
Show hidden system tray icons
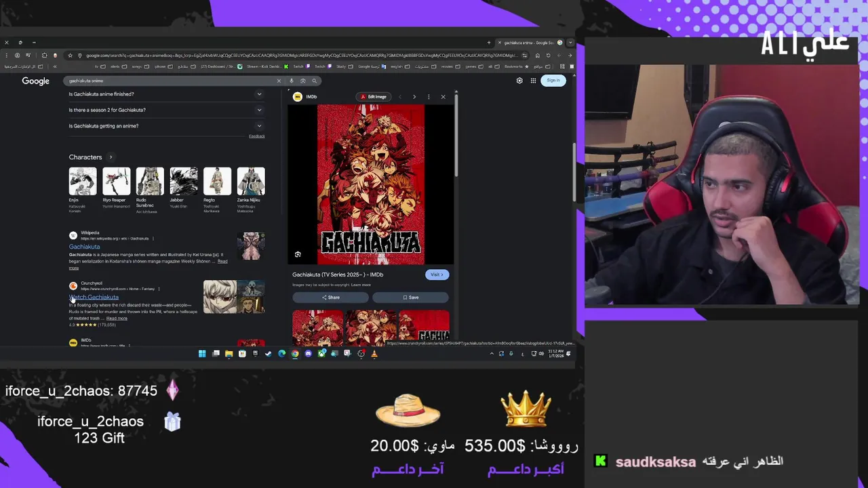point(492,353)
